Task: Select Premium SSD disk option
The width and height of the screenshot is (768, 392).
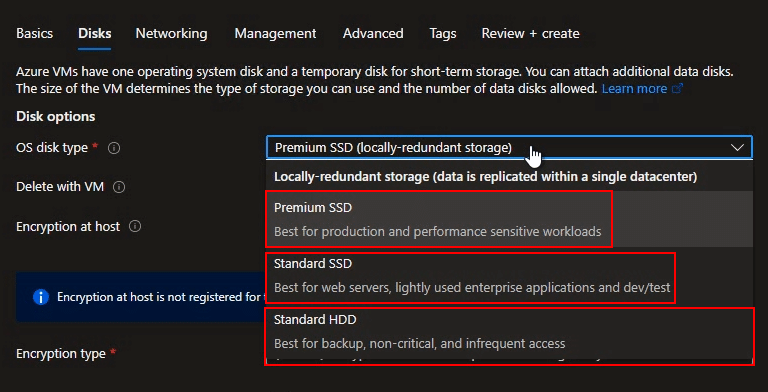Action: click(509, 219)
